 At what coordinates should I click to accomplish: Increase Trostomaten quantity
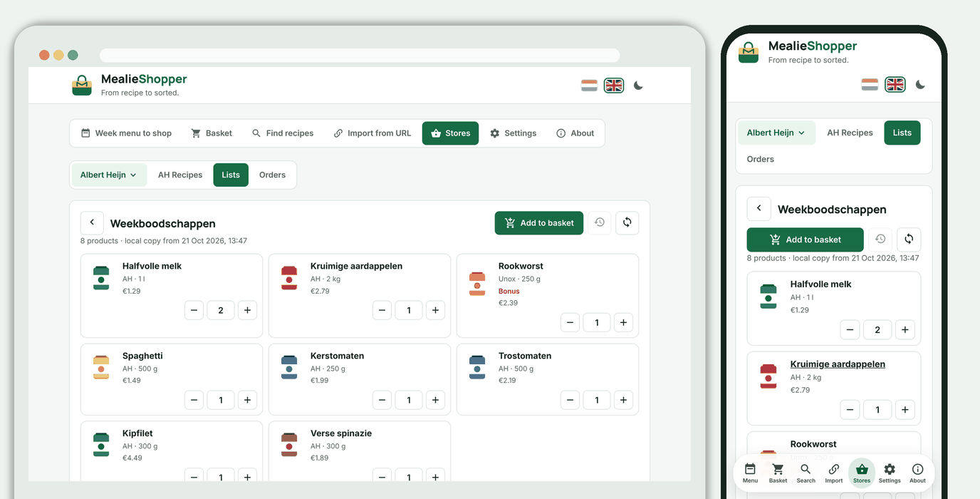tap(623, 400)
